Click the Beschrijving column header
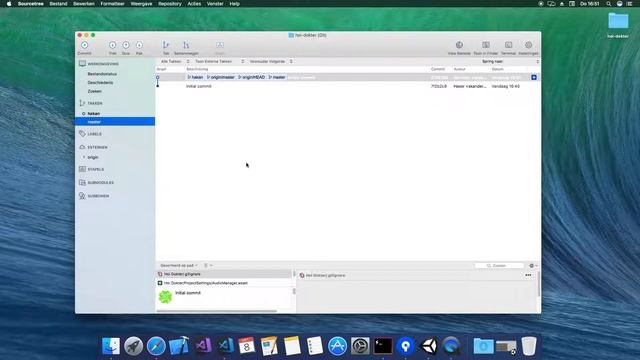Screen dimensions: 640x360 pos(197,69)
